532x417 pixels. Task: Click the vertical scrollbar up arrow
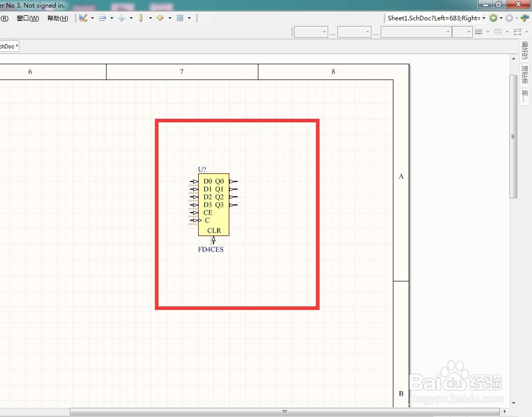pyautogui.click(x=514, y=59)
